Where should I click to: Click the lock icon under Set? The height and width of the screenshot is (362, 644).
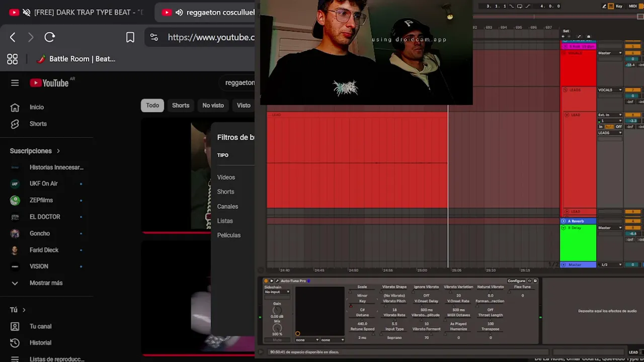pos(588,37)
